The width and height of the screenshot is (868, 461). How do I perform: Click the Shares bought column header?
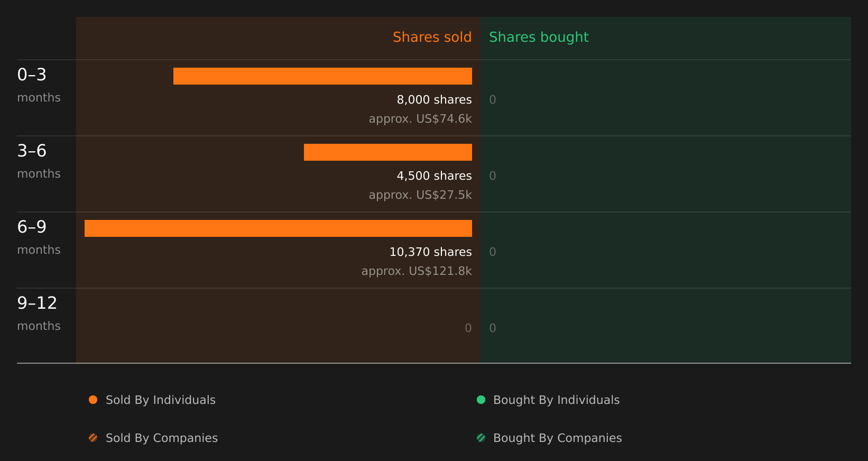tap(539, 38)
